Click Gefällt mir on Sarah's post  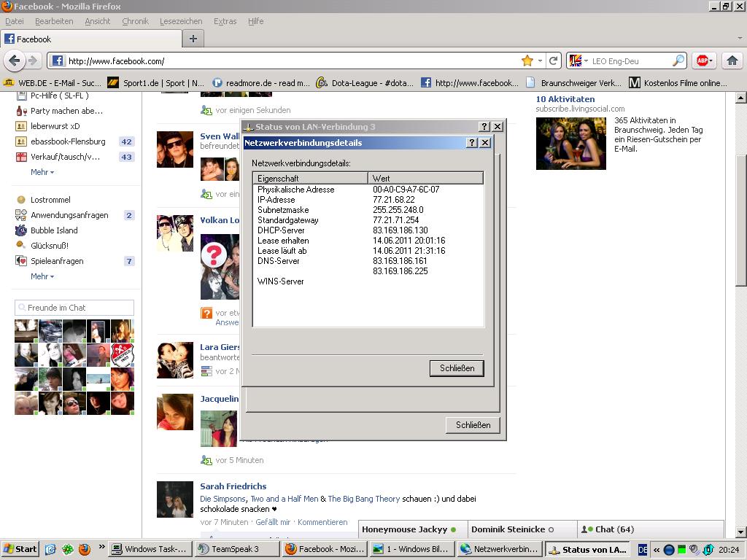[273, 522]
